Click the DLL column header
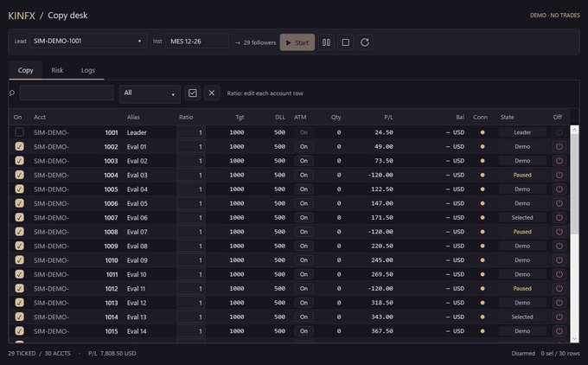This screenshot has width=588, height=365. (280, 117)
